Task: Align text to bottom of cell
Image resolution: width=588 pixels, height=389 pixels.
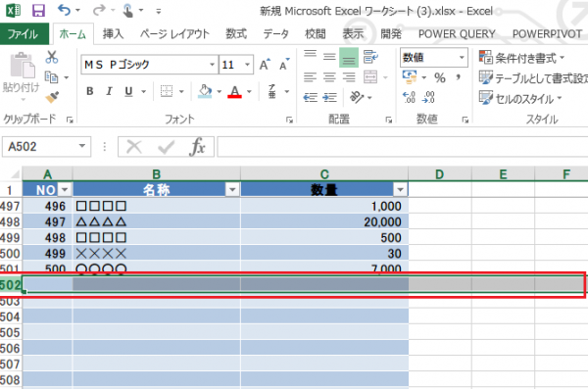Action: (349, 58)
